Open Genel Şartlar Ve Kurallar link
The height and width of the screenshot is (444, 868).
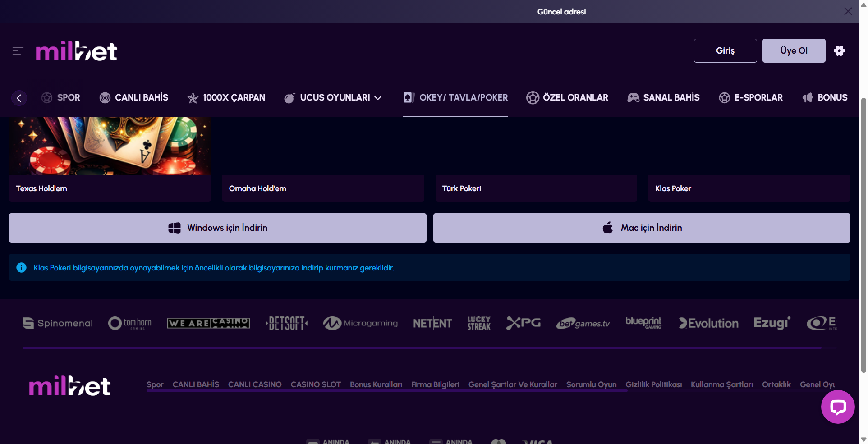tap(513, 384)
